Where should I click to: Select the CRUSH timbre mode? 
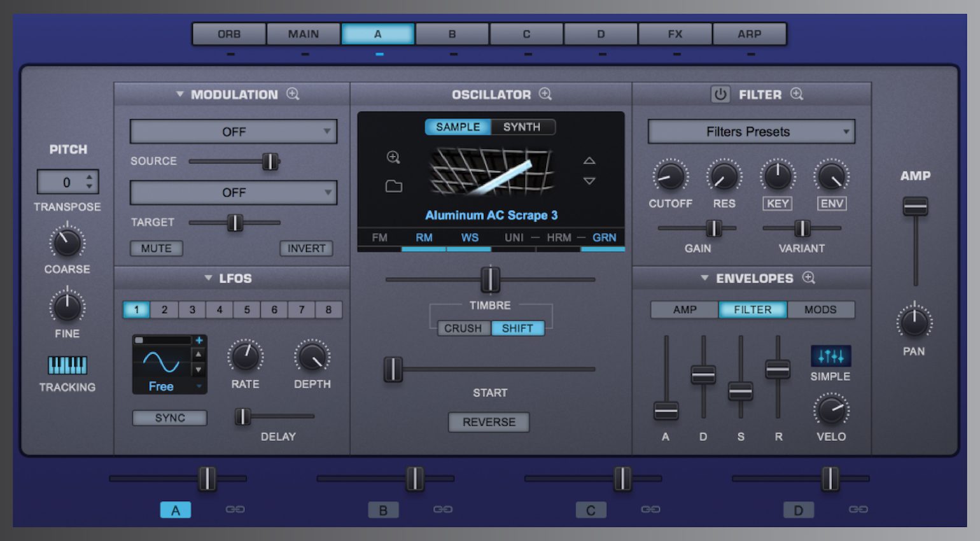pos(463,328)
